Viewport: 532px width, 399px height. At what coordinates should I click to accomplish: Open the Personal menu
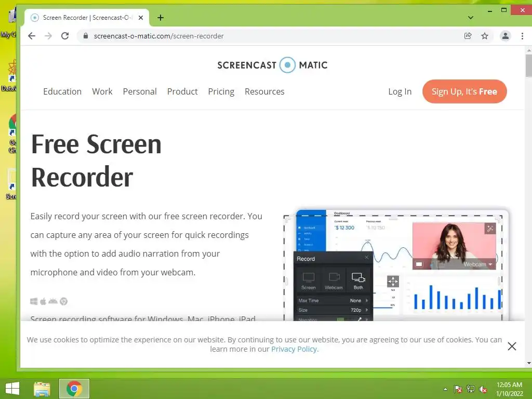[x=140, y=91]
